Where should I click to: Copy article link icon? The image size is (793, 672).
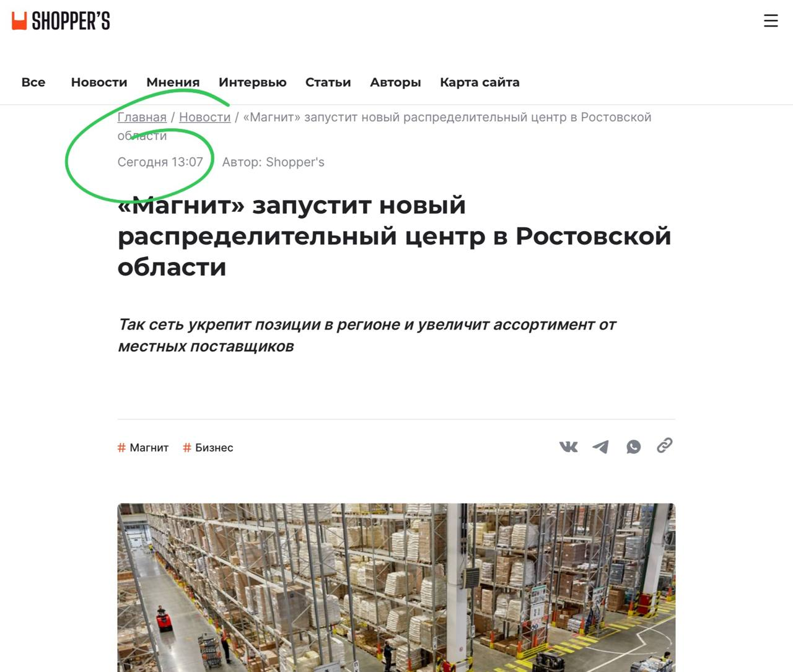pyautogui.click(x=665, y=445)
